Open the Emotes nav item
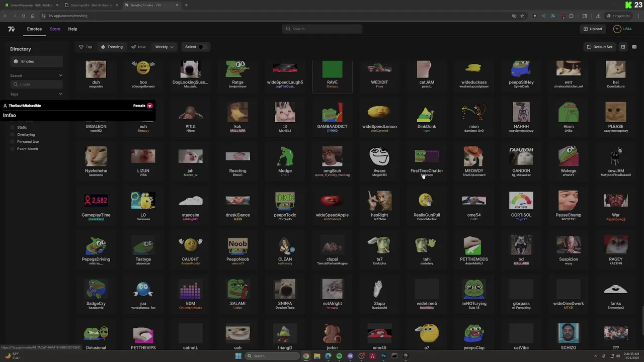This screenshot has width=644, height=362. pyautogui.click(x=34, y=29)
